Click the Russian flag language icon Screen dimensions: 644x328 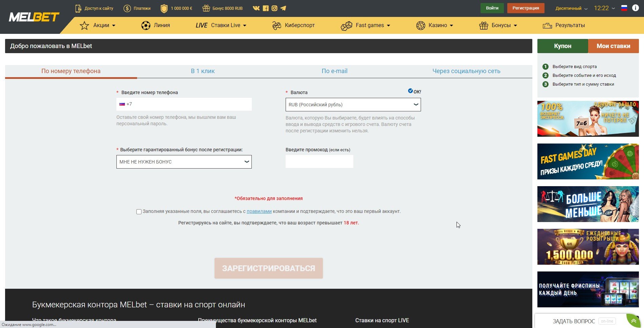click(624, 8)
